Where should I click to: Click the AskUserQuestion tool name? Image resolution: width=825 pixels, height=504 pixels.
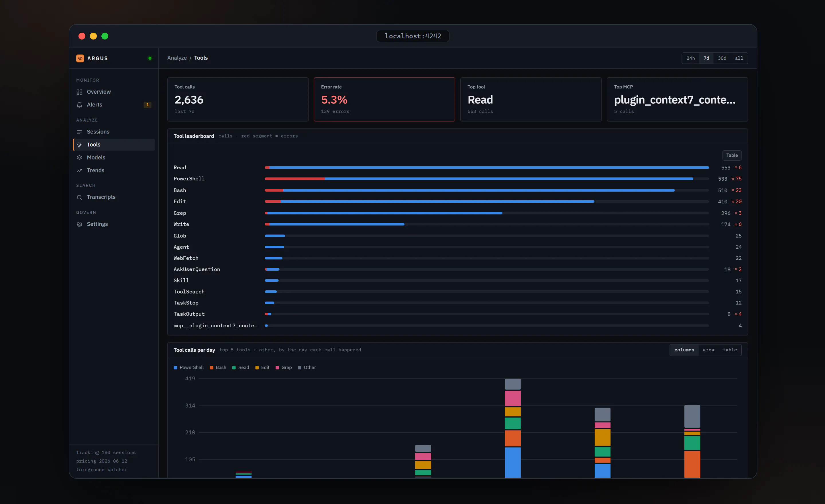point(197,269)
